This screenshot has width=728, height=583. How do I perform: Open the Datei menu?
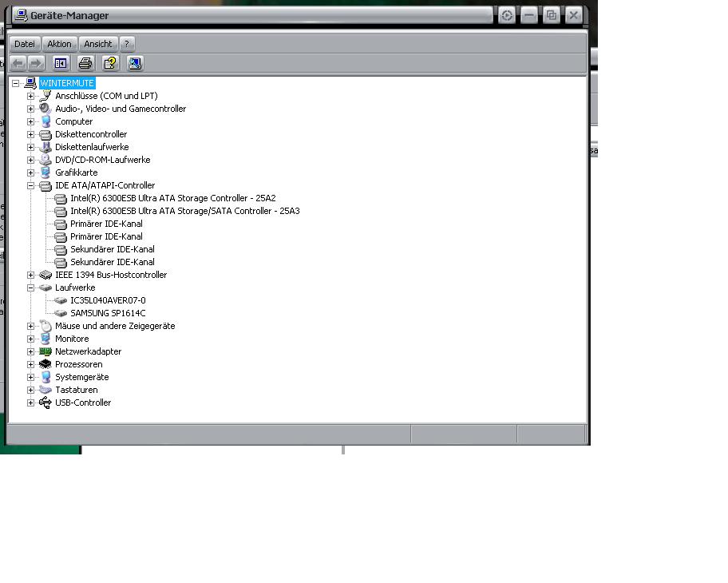pos(25,44)
